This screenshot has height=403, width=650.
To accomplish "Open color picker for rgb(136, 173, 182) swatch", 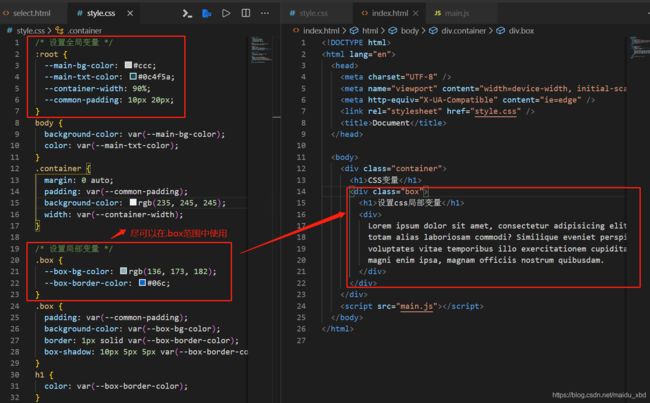I will click(x=124, y=271).
